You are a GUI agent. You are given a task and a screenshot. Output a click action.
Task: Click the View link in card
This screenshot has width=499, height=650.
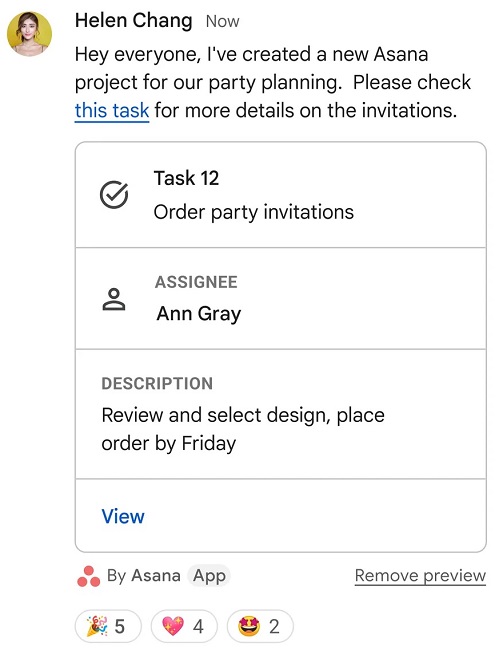(x=123, y=517)
